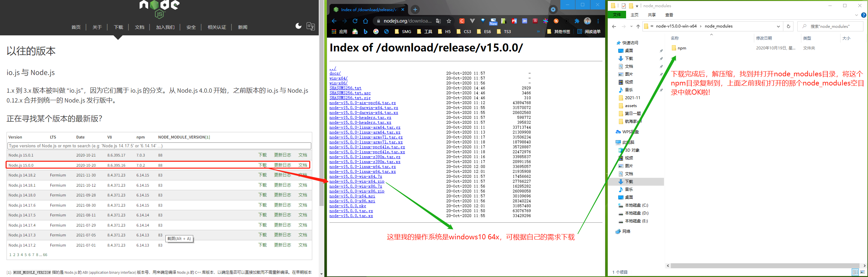The image size is (868, 277).
Task: Open the 文件 tab in Explorer ribbon
Action: 617,14
